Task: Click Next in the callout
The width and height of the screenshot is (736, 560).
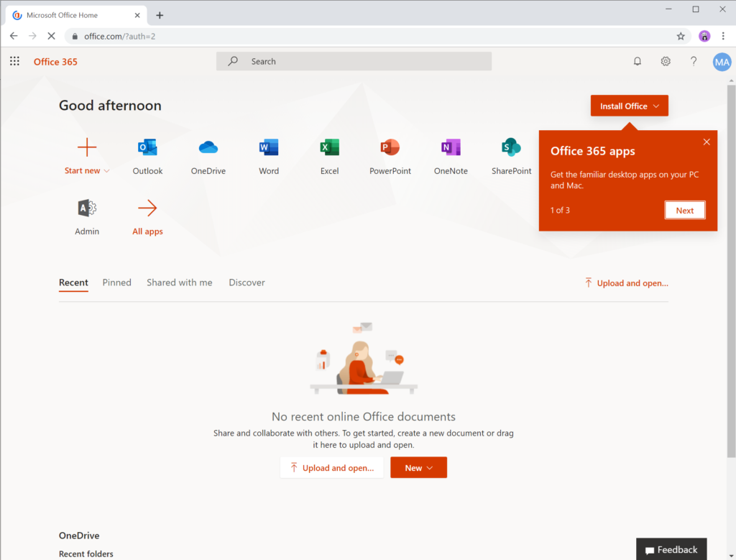Action: (684, 211)
